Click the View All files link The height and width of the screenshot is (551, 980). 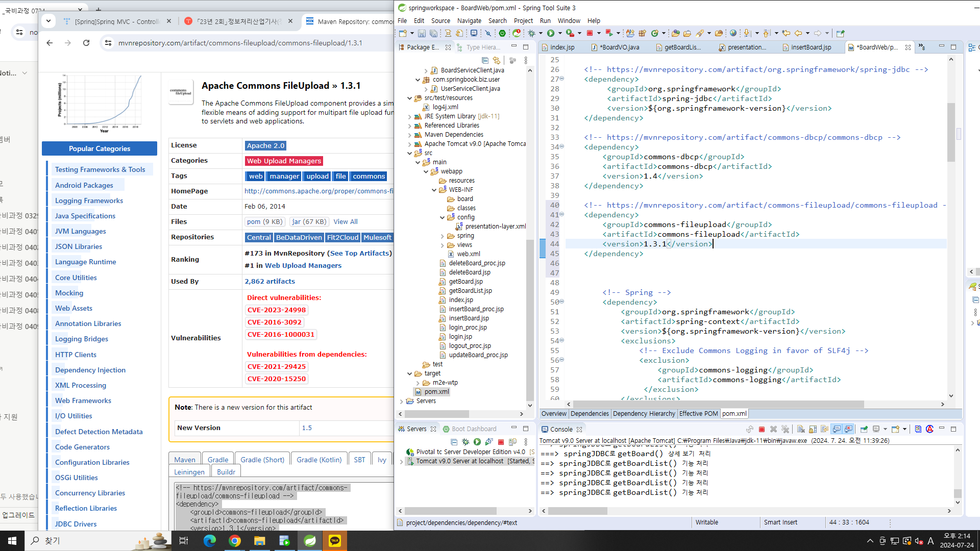345,221
